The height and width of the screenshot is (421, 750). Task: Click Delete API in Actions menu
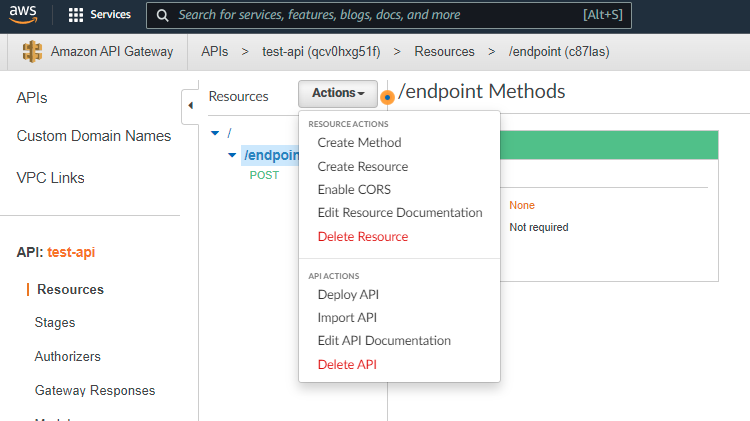click(346, 364)
